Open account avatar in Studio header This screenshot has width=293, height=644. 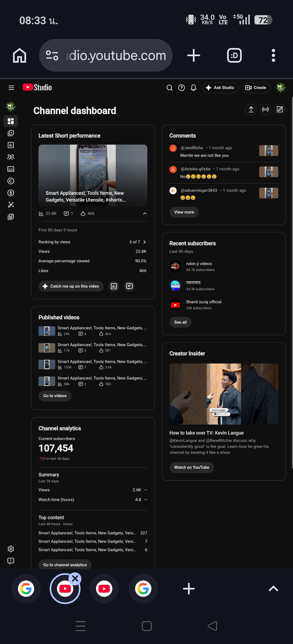[x=281, y=88]
